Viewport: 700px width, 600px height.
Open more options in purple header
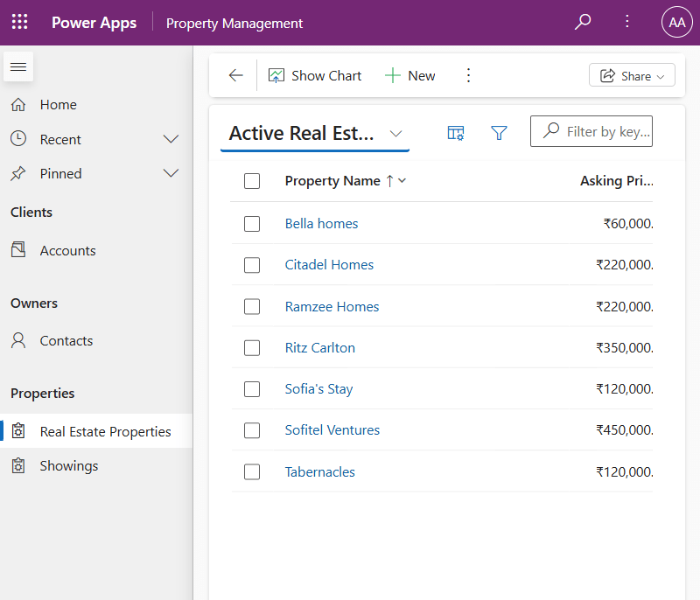pyautogui.click(x=626, y=23)
